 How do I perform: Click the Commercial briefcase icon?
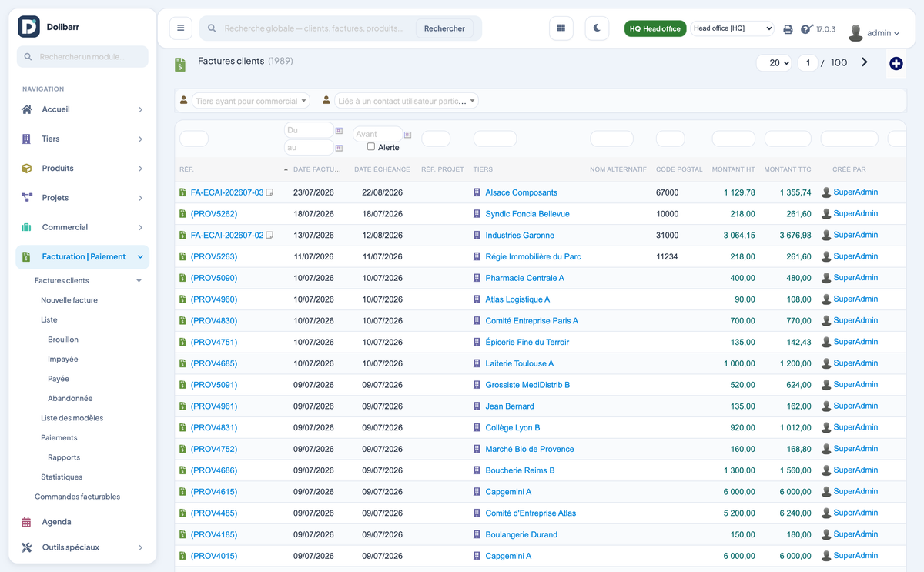[27, 227]
